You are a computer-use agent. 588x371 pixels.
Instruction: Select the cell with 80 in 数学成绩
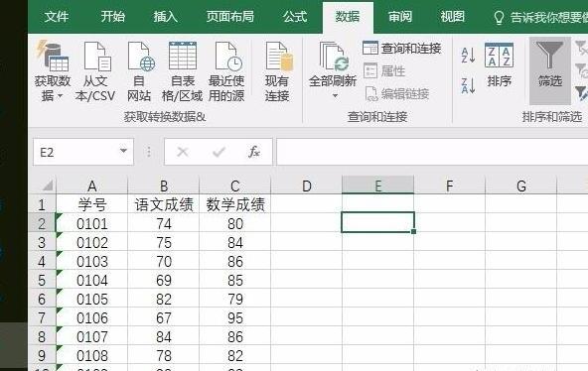[x=235, y=223]
